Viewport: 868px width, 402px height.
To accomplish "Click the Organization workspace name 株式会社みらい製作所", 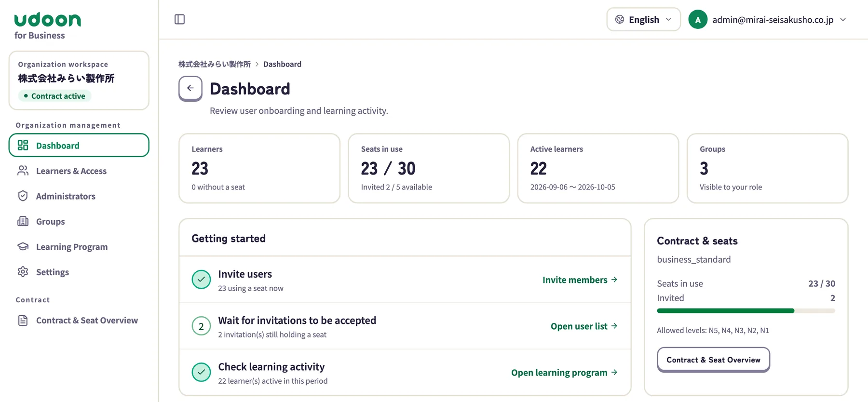I will [66, 78].
